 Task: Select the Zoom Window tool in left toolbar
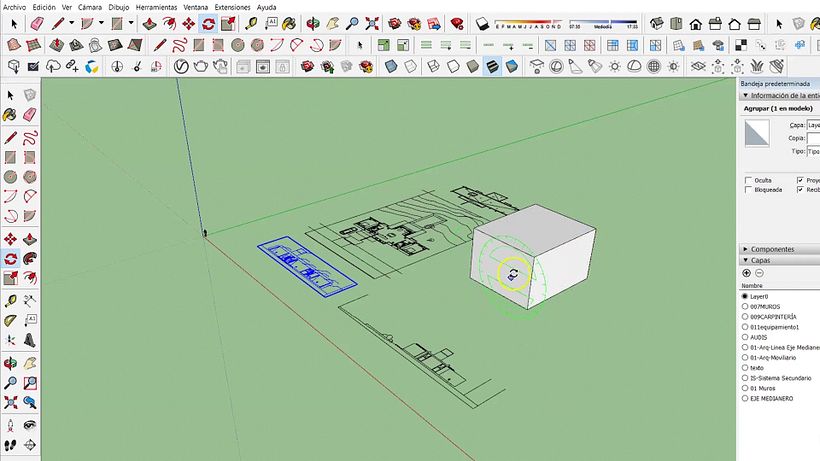(x=30, y=383)
